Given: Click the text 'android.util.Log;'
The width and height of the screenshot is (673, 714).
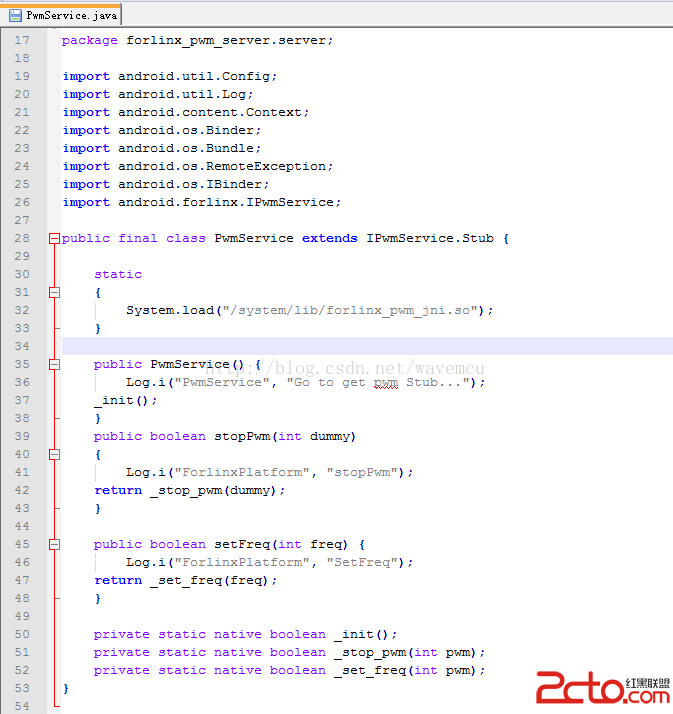Looking at the screenshot, I should [x=185, y=94].
